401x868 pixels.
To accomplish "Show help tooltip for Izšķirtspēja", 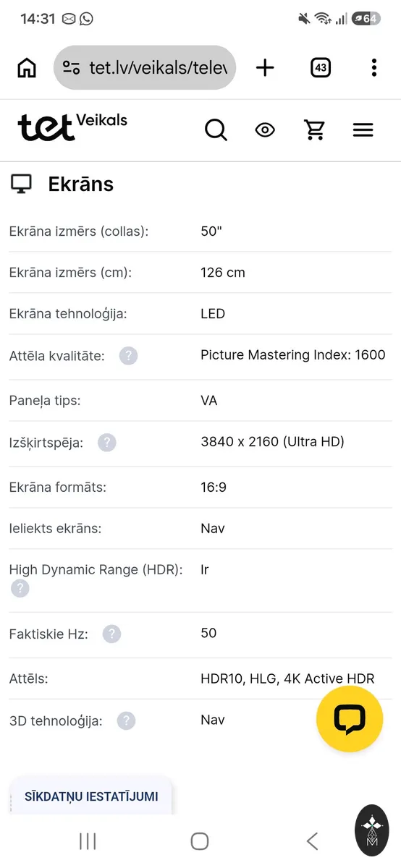I will click(107, 443).
